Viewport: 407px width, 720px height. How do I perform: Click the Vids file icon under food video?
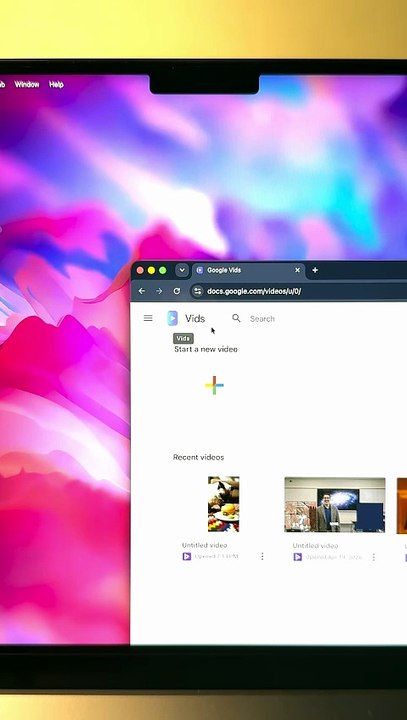(187, 557)
